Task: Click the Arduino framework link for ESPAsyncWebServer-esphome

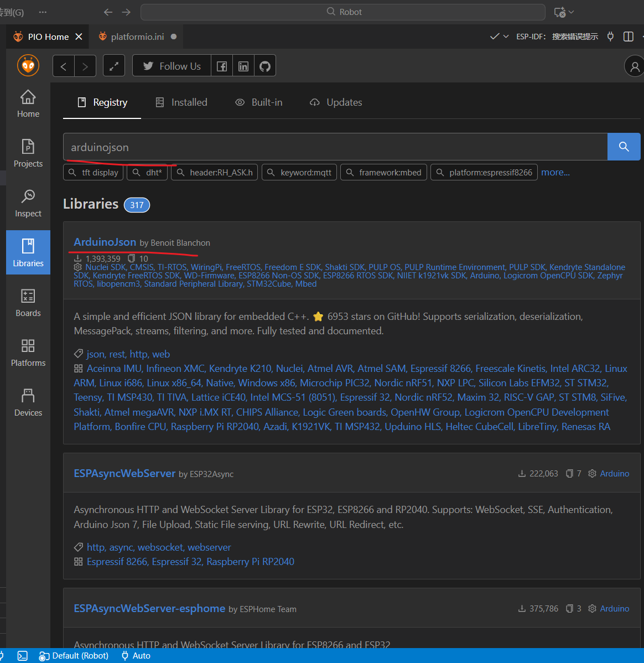Action: (615, 608)
